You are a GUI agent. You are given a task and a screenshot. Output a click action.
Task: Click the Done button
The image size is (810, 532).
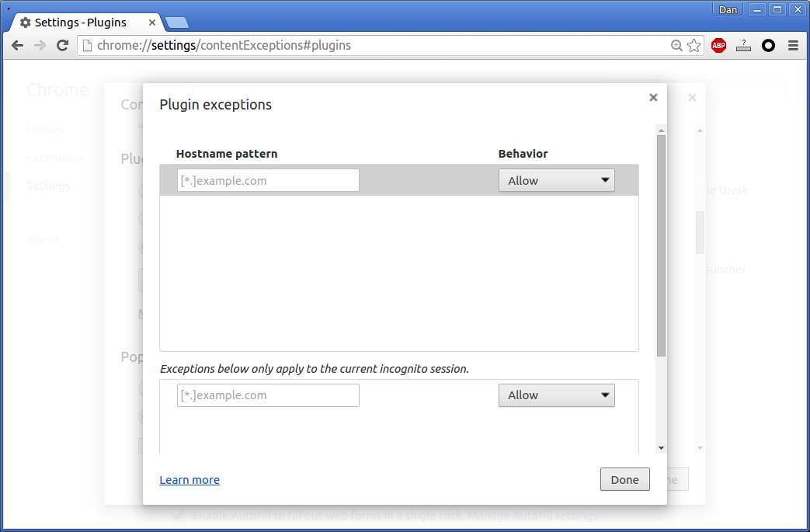coord(624,479)
